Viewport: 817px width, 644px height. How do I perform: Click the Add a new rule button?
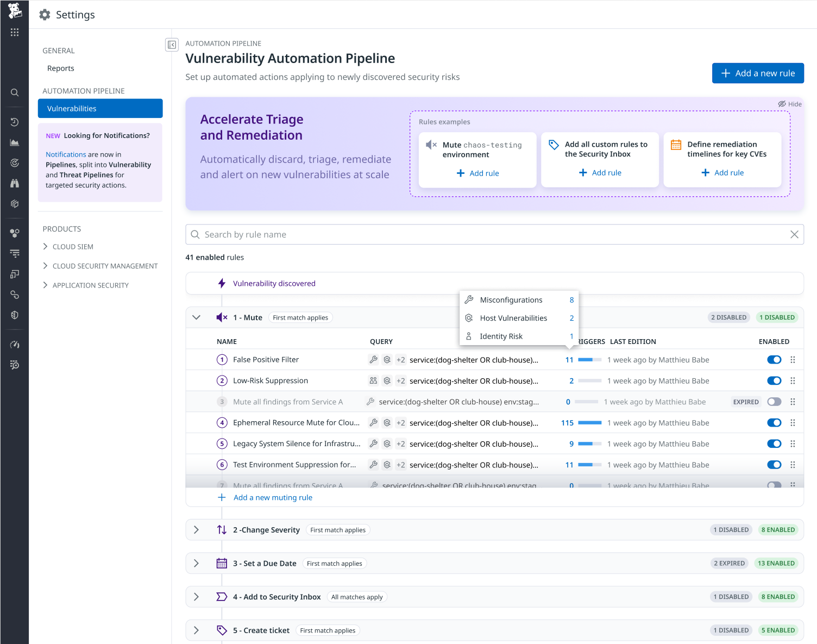[758, 73]
